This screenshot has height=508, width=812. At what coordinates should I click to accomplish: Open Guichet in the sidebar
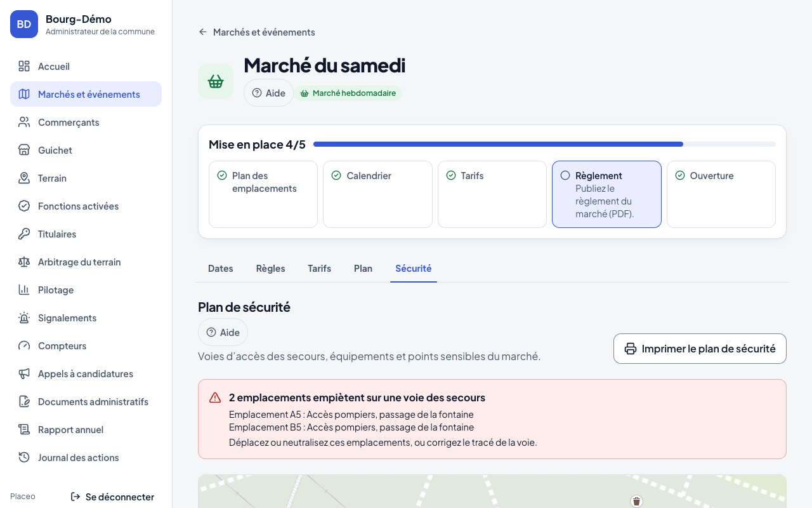tap(86, 150)
